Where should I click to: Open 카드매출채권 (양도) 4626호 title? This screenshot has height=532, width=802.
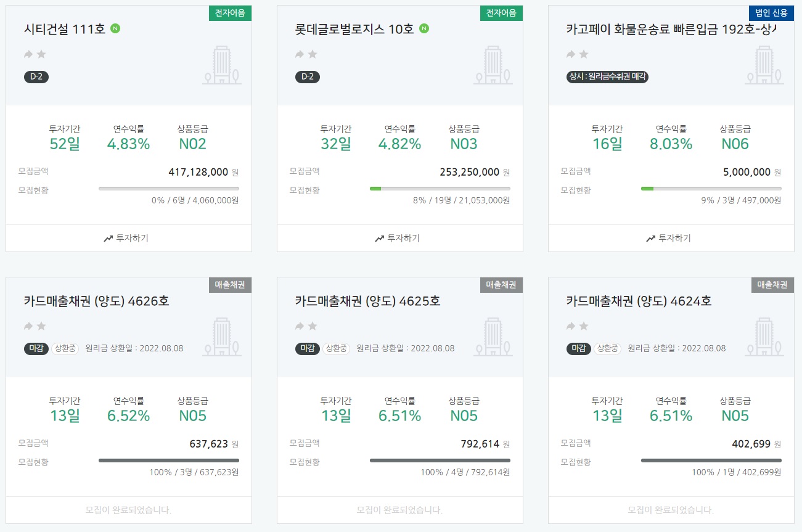97,301
